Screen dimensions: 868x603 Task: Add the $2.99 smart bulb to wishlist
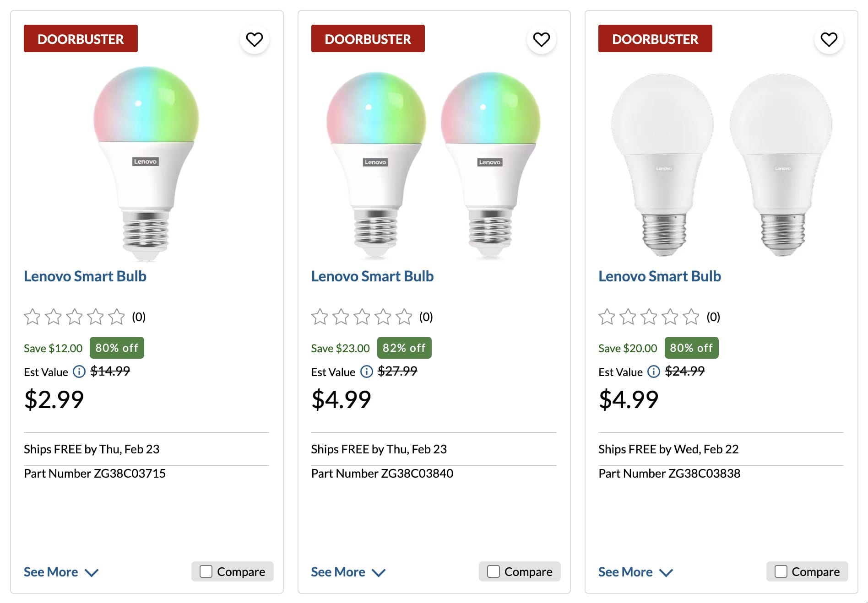pyautogui.click(x=255, y=40)
